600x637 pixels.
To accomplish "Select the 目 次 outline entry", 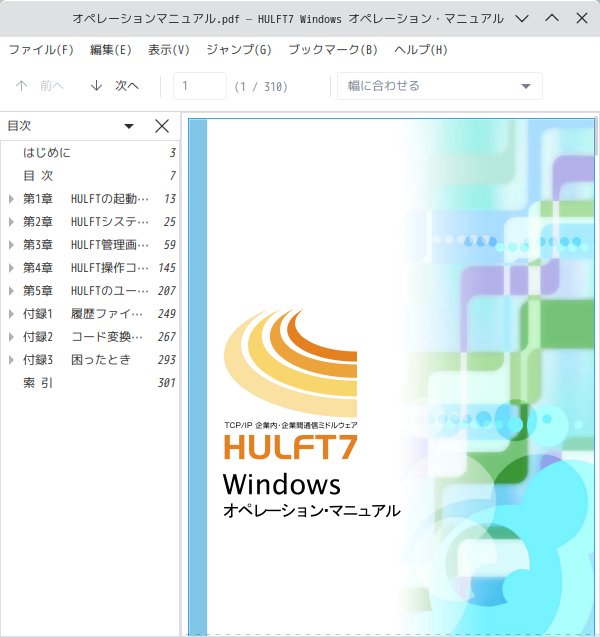I will 90,176.
